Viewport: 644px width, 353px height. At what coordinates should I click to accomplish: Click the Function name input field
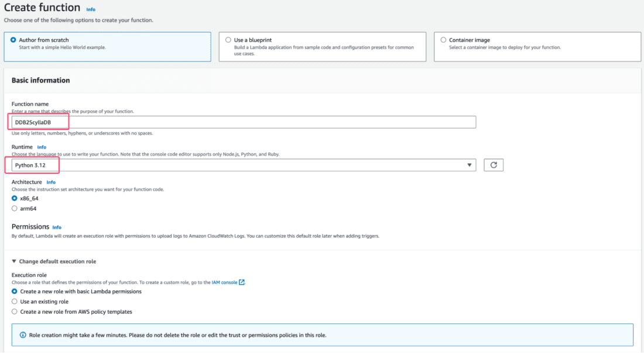coord(244,122)
